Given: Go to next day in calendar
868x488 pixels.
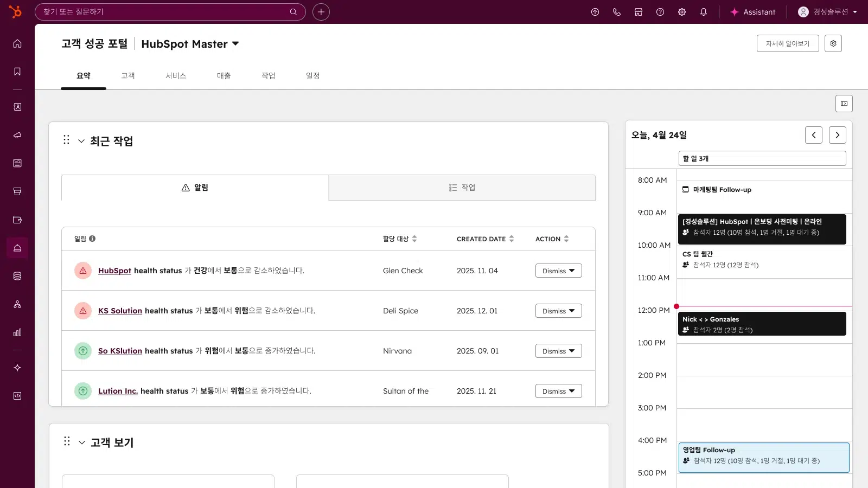Looking at the screenshot, I should click(x=838, y=135).
